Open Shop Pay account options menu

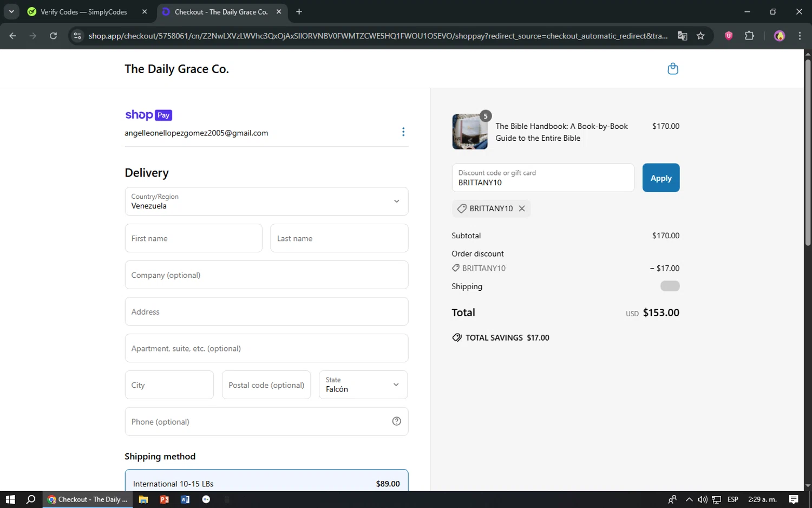coord(403,132)
